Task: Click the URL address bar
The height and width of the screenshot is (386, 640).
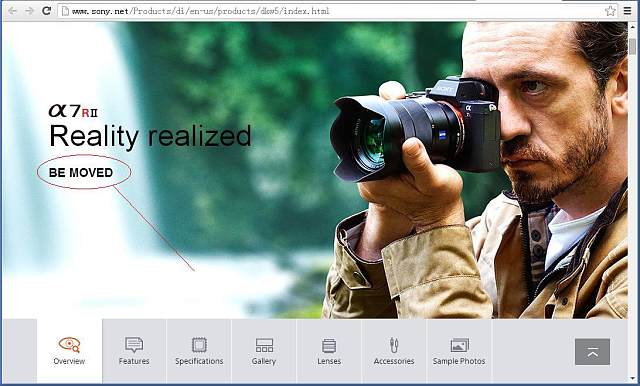Action: [331, 11]
